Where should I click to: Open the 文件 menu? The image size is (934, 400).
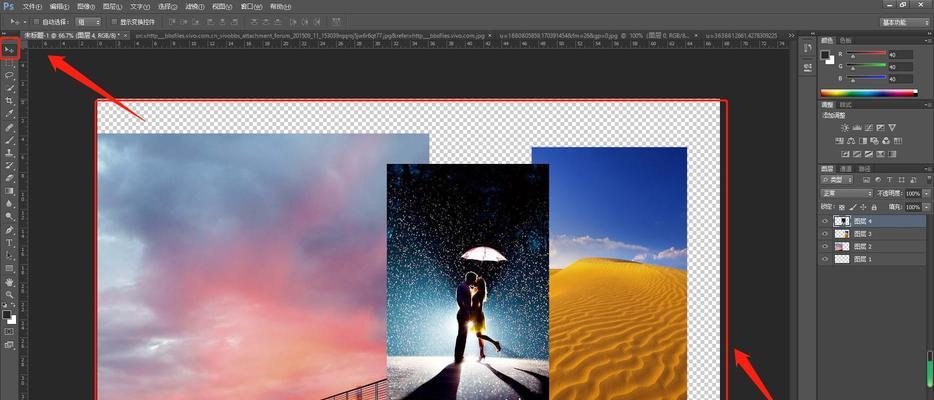coord(32,7)
